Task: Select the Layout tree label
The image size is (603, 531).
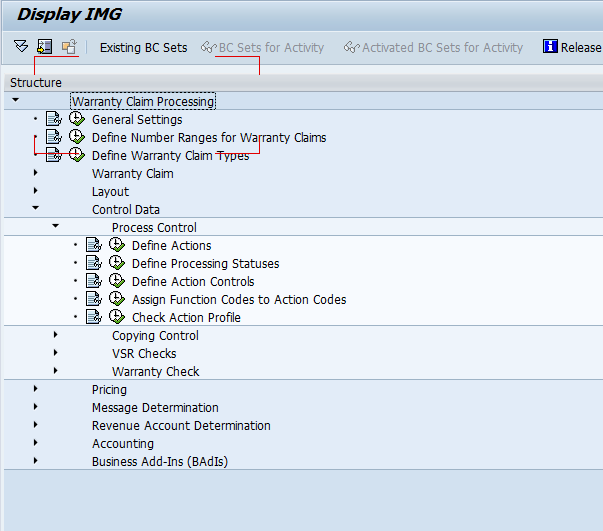Action: pos(110,192)
